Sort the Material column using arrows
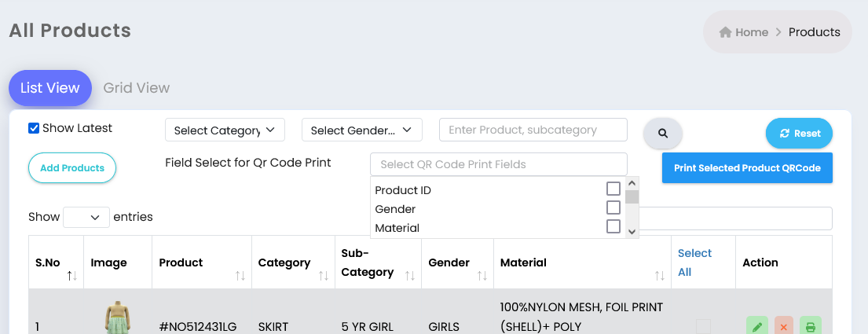The width and height of the screenshot is (868, 334). [659, 275]
